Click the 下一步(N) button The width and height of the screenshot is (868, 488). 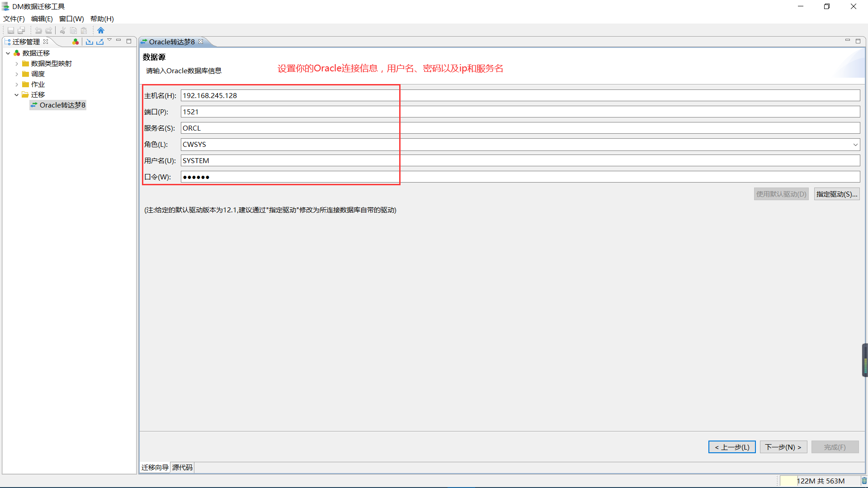(783, 447)
